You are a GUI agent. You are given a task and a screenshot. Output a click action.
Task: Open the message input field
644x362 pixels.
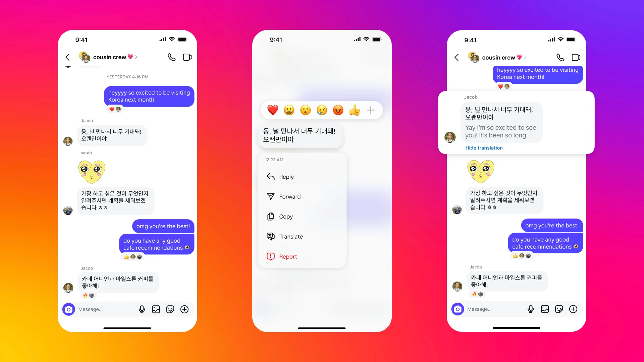click(110, 309)
